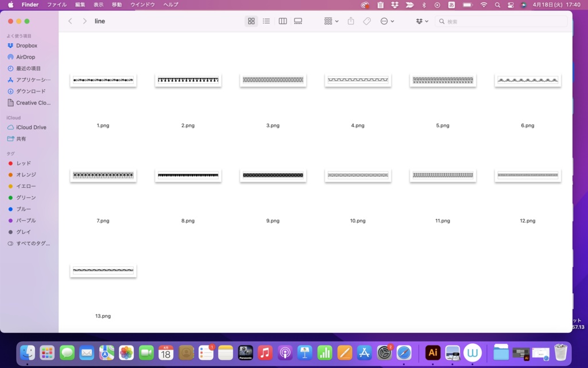Open the ファイル menu
The height and width of the screenshot is (368, 588).
click(57, 5)
